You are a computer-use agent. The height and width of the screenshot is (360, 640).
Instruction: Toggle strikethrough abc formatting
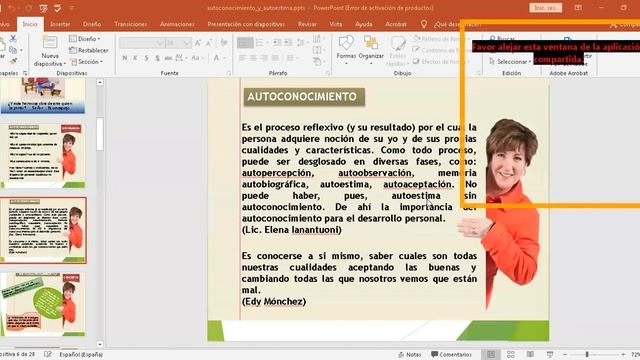tap(168, 58)
